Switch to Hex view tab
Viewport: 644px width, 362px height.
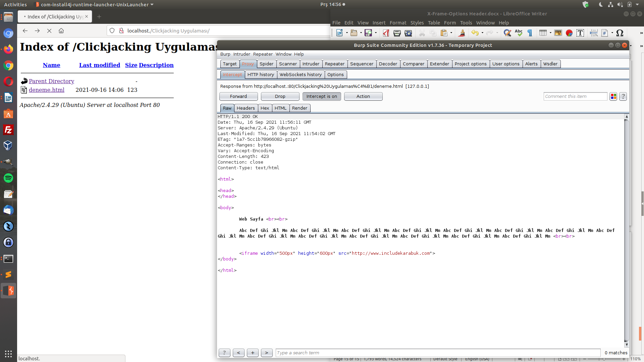265,108
